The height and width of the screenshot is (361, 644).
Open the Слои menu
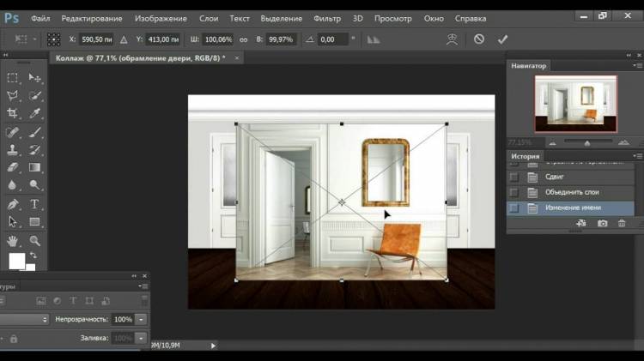209,19
